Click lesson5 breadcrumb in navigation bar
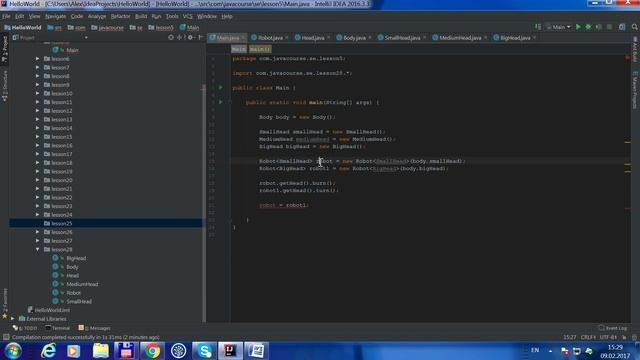 [x=161, y=27]
